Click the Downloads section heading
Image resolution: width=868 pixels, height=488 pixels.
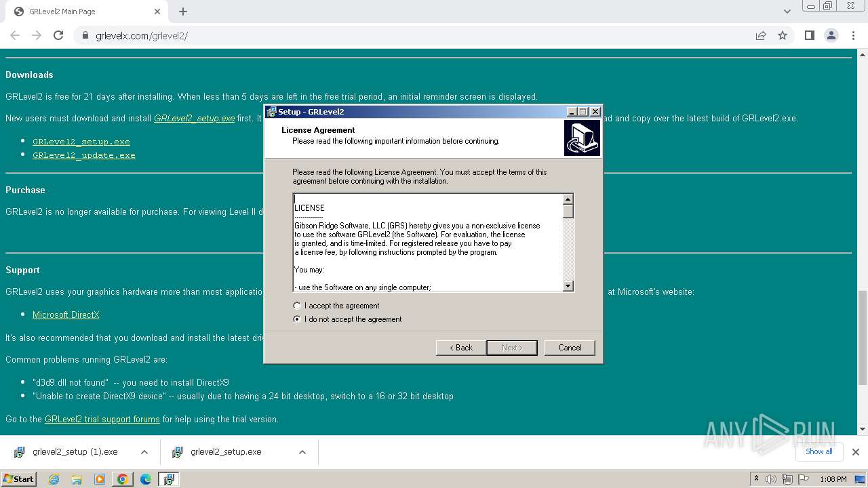tap(29, 75)
